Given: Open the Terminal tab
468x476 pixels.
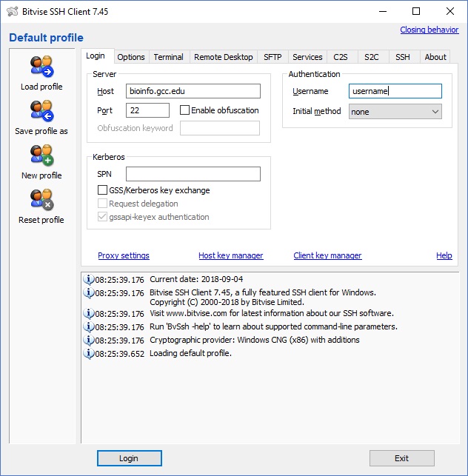Looking at the screenshot, I should (x=169, y=57).
